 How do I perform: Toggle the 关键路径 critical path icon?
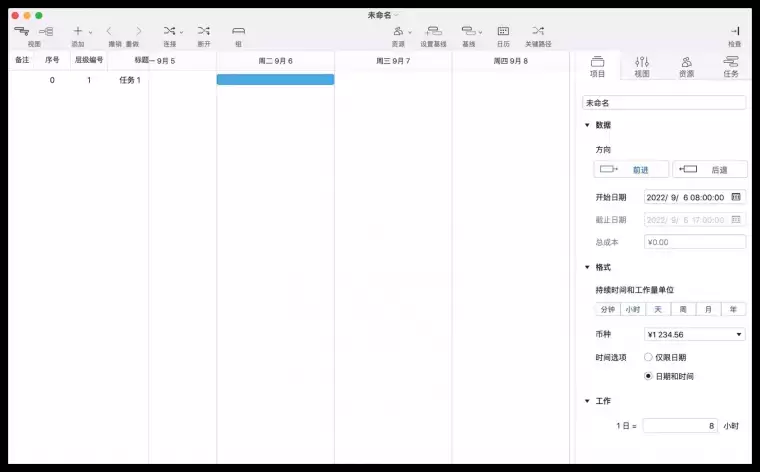(x=538, y=31)
